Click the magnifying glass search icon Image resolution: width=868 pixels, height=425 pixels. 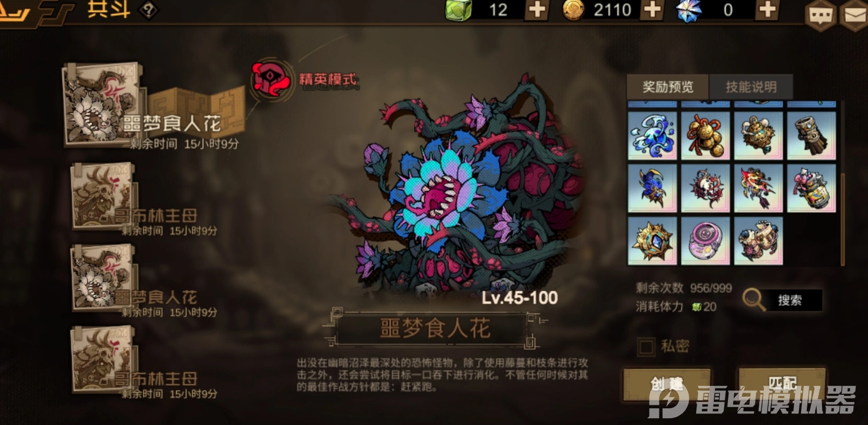pyautogui.click(x=754, y=300)
